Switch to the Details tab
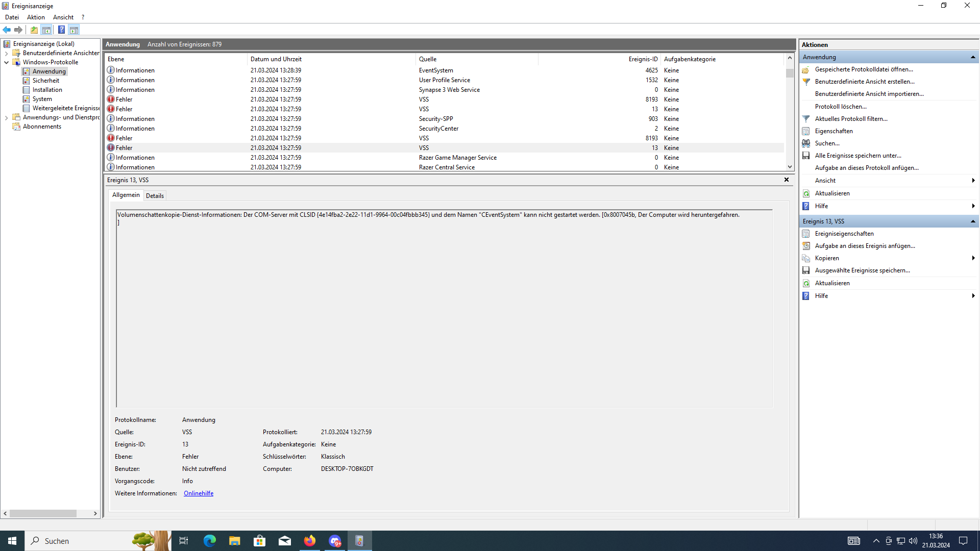Screen dimensions: 980x551 (155, 196)
